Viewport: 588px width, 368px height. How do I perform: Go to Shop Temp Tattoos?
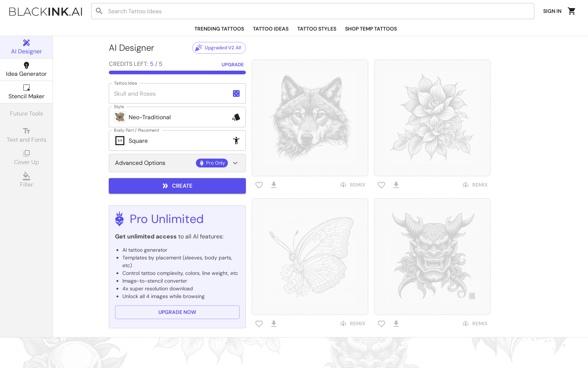coord(371,29)
